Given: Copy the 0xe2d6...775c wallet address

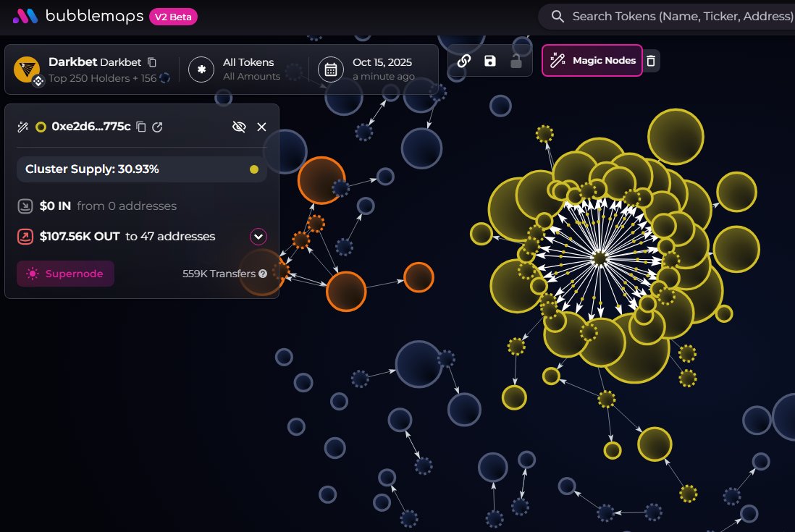Looking at the screenshot, I should 141,127.
